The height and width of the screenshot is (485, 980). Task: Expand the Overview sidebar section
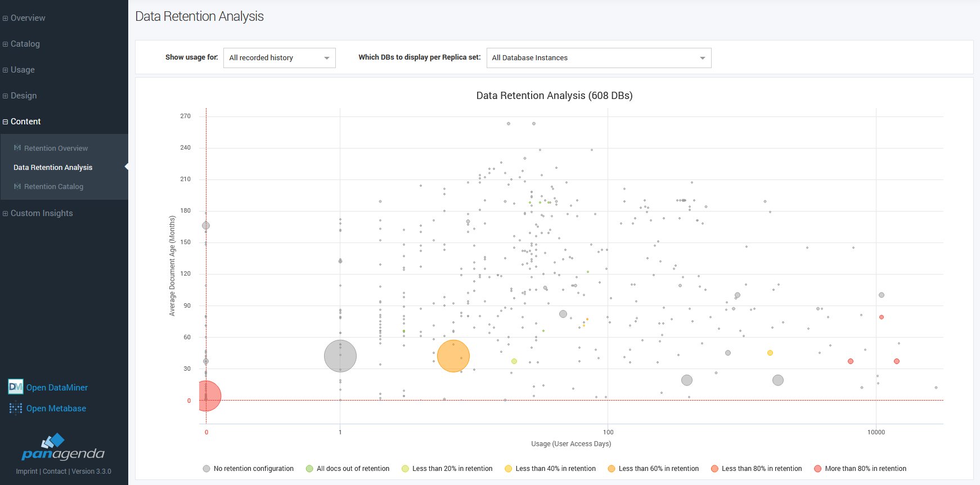click(x=28, y=18)
